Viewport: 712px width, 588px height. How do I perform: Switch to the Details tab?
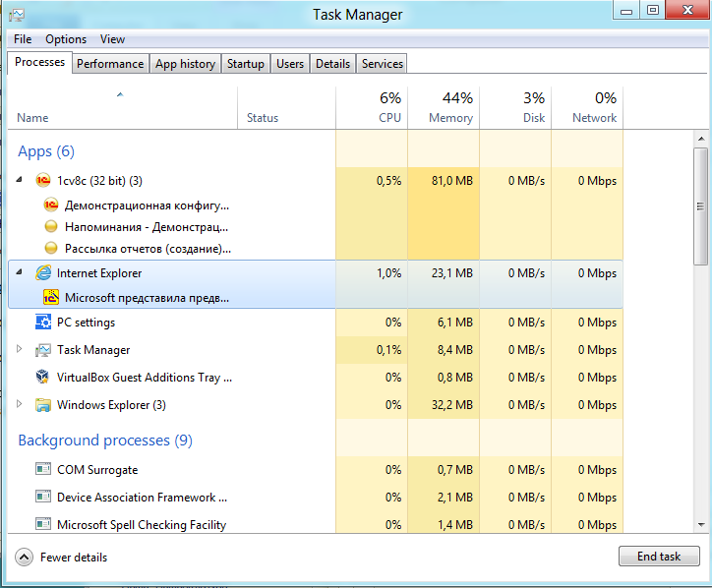(332, 64)
